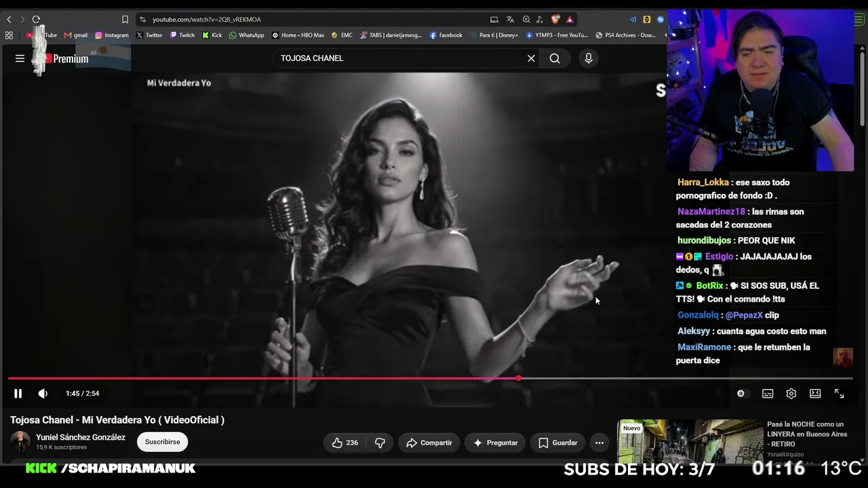Open Pasé la NOCHE como un LINYERA title

click(x=807, y=434)
